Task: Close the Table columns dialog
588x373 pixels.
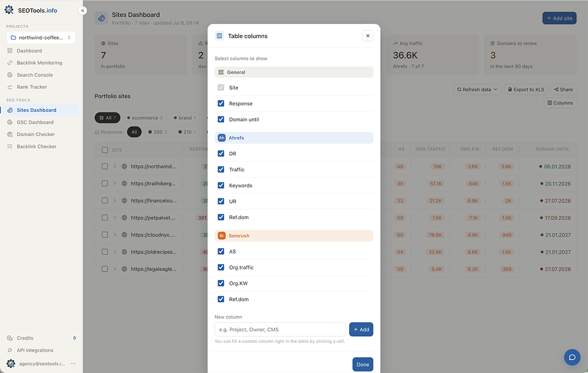Action: click(x=368, y=36)
